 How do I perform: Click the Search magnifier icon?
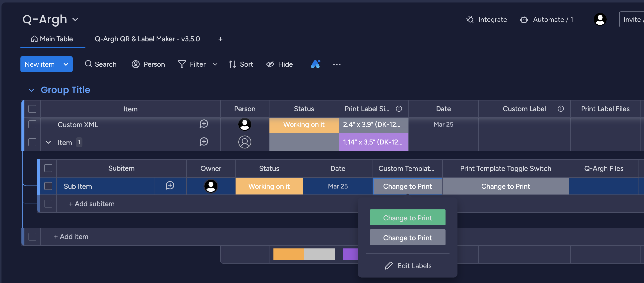coord(88,64)
